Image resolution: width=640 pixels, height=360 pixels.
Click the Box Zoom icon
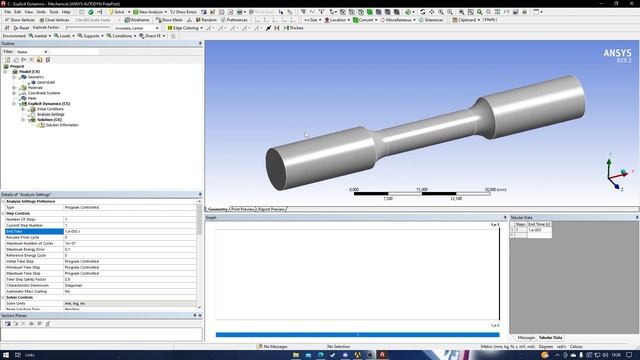pyautogui.click(x=450, y=12)
